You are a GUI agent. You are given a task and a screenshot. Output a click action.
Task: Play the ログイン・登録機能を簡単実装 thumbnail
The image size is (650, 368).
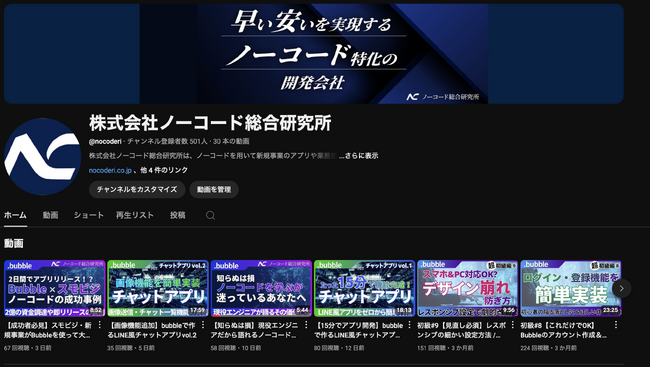pyautogui.click(x=571, y=288)
